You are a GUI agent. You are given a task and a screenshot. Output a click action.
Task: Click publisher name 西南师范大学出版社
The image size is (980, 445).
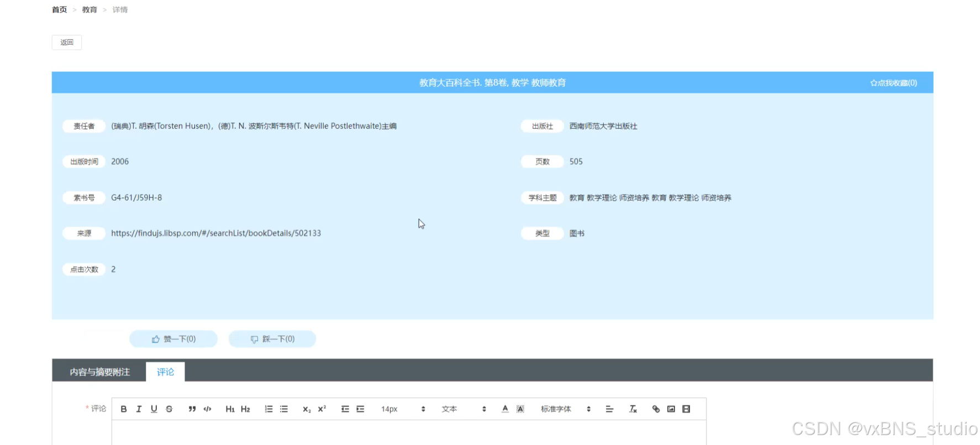coord(603,126)
